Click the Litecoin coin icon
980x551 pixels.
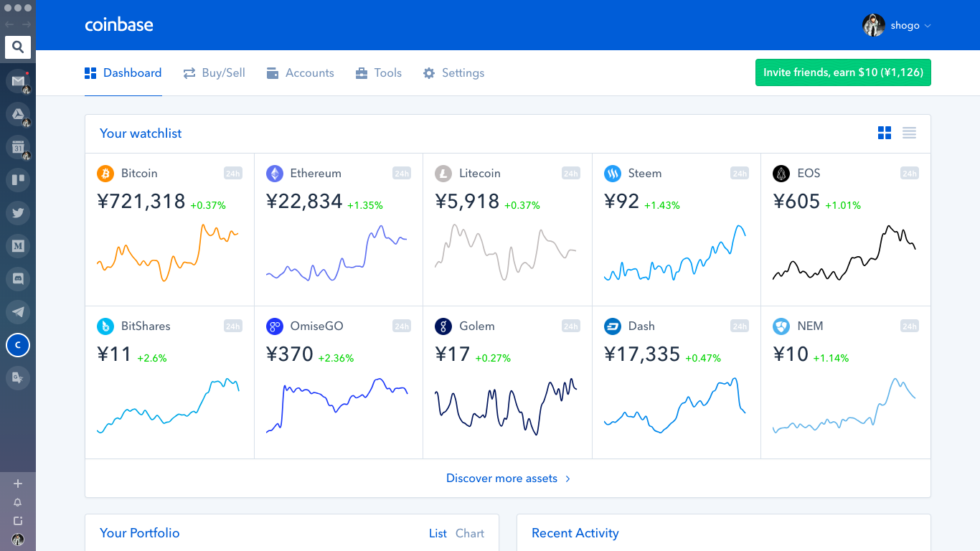pyautogui.click(x=443, y=174)
